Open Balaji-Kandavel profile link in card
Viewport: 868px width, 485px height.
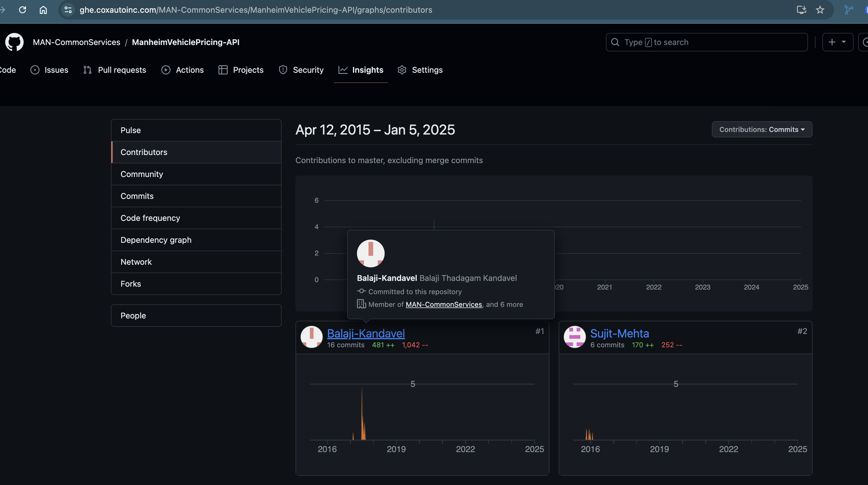click(366, 333)
